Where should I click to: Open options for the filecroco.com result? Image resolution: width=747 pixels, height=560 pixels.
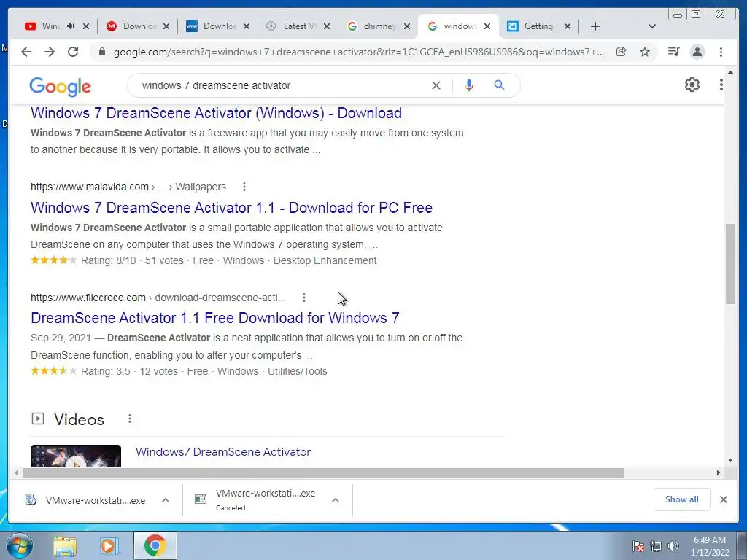point(304,297)
